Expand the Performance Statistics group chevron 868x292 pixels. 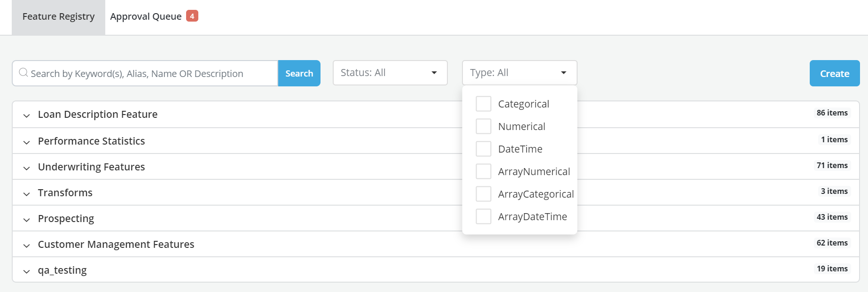(x=27, y=142)
